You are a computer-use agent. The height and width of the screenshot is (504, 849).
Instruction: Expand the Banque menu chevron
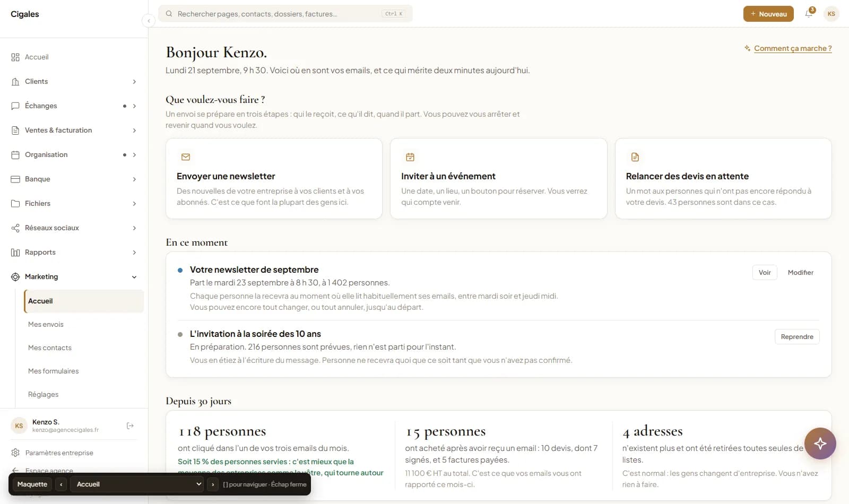click(134, 179)
